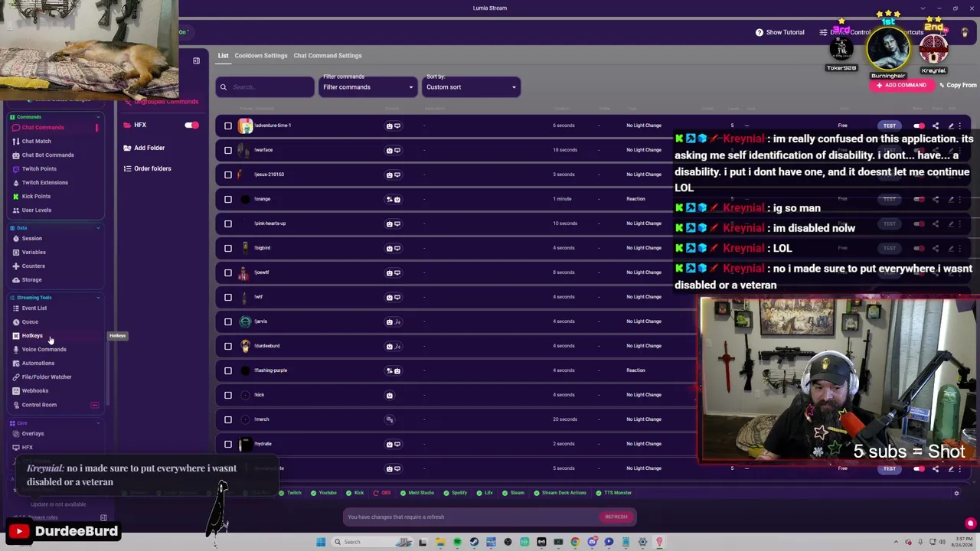Open the Sort by Custom sort dropdown

[471, 86]
